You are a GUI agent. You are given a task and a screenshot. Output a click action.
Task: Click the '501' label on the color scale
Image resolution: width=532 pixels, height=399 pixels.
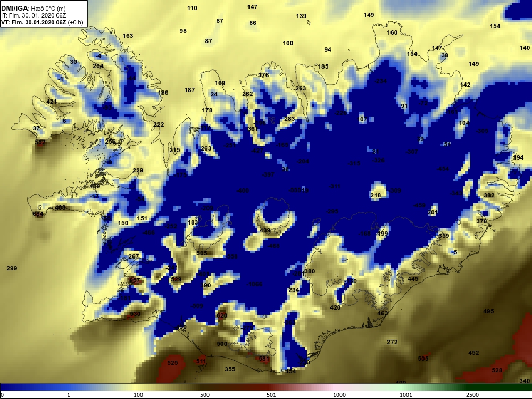(x=271, y=395)
